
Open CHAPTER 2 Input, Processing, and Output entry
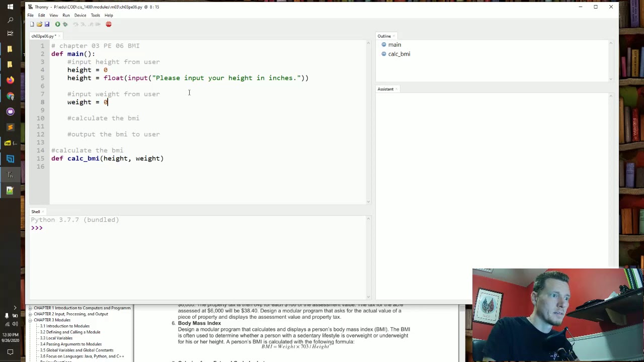[x=71, y=314]
